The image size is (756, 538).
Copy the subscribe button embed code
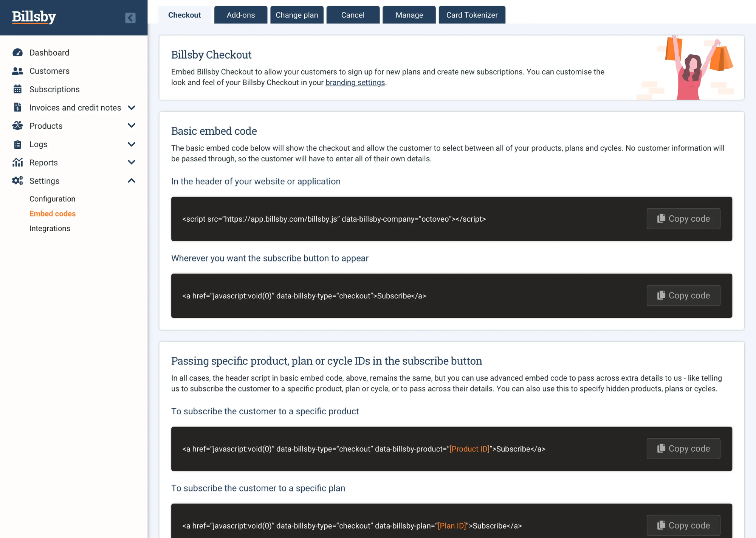point(683,295)
